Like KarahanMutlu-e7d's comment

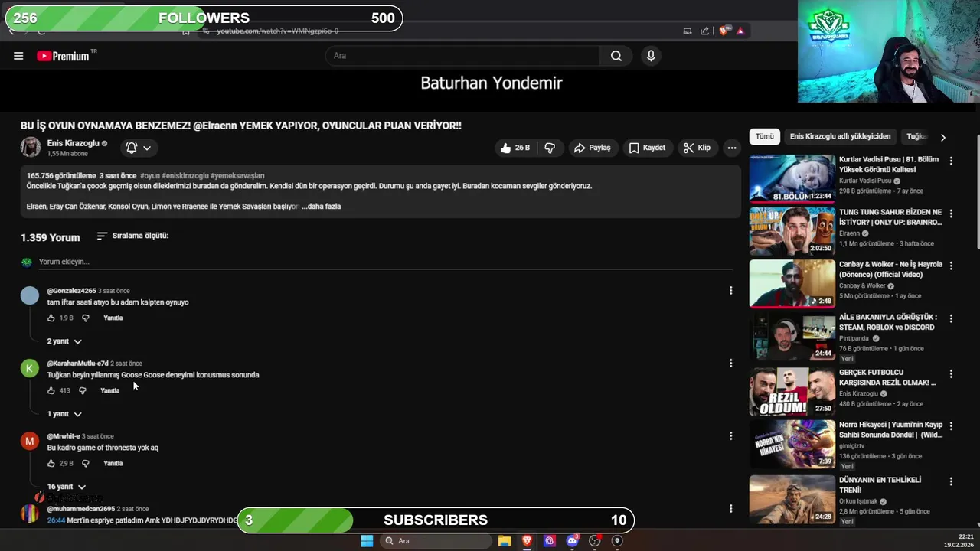(x=51, y=390)
